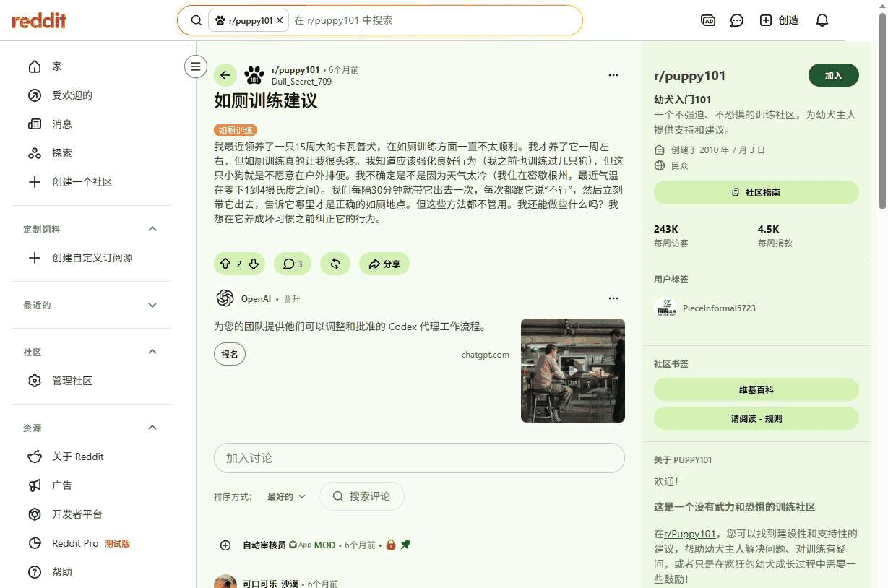This screenshot has height=588, width=888.
Task: Open 管理社区 gear item
Action: (x=91, y=381)
